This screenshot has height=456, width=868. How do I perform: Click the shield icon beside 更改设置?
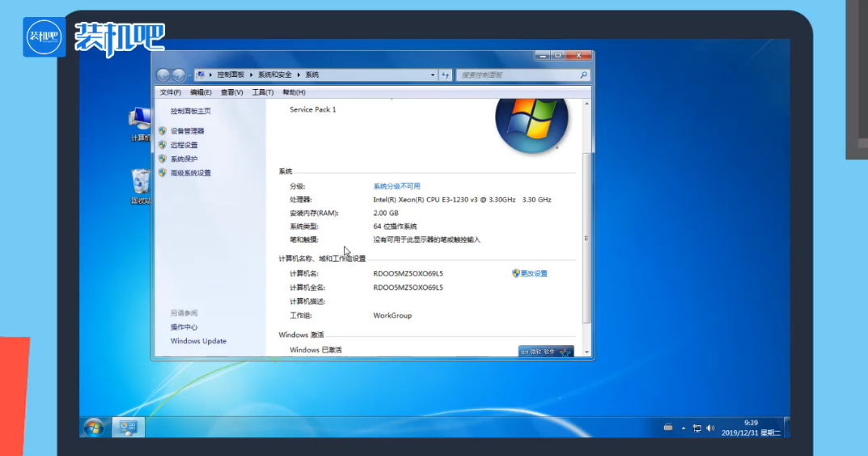tap(516, 273)
